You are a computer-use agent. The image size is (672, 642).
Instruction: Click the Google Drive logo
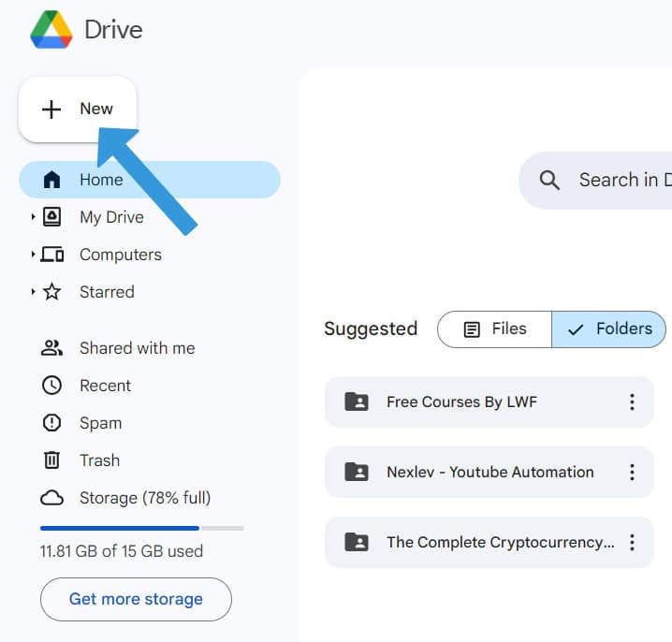(51, 30)
